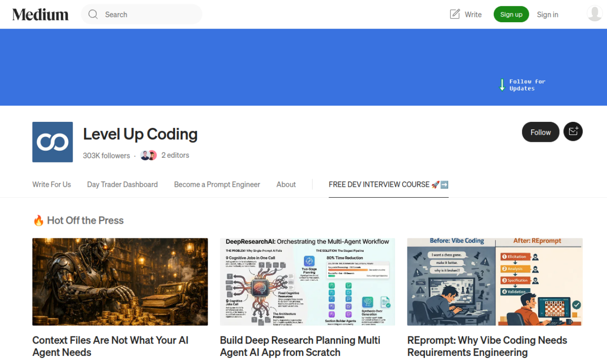Click the Follow button for Level Up Coding
Image resolution: width=607 pixels, height=364 pixels.
[x=540, y=132]
